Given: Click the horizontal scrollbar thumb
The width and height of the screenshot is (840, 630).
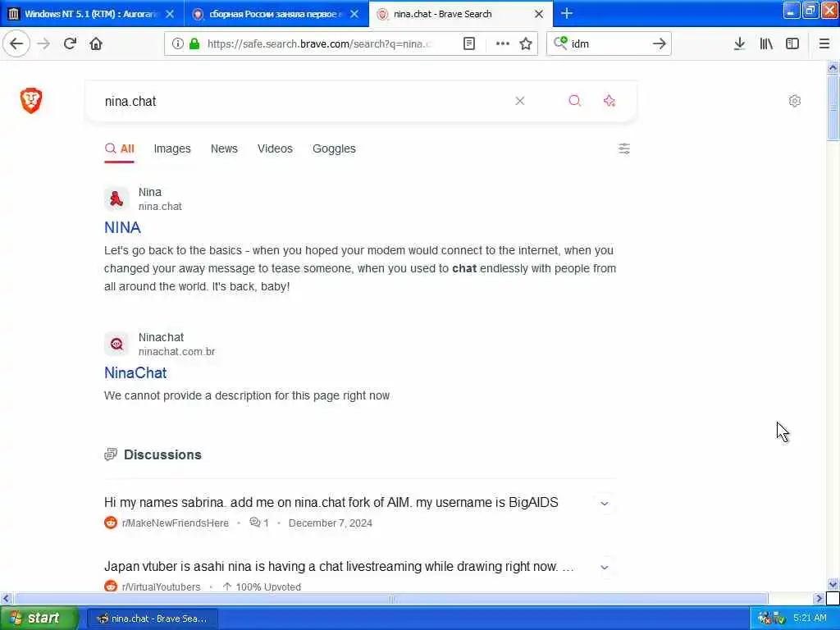Looking at the screenshot, I should click(x=390, y=598).
